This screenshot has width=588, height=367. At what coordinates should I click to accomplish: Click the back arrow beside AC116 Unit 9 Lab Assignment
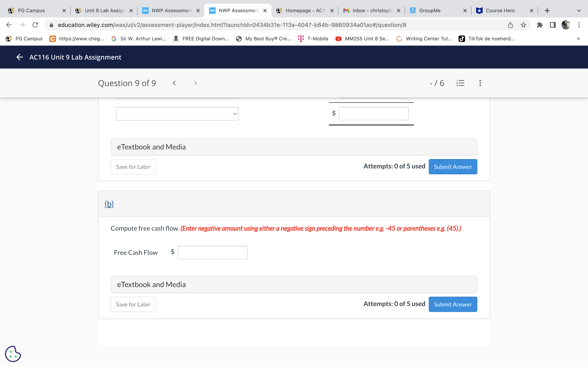coord(19,57)
